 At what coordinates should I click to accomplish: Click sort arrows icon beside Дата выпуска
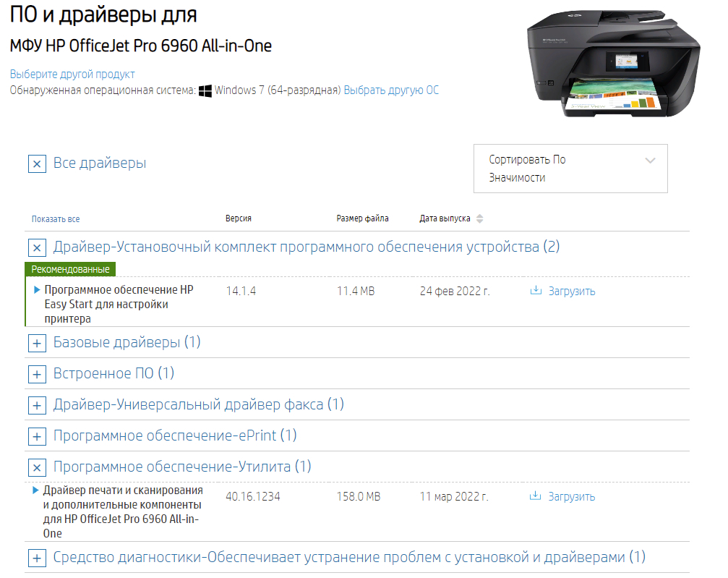click(x=479, y=218)
